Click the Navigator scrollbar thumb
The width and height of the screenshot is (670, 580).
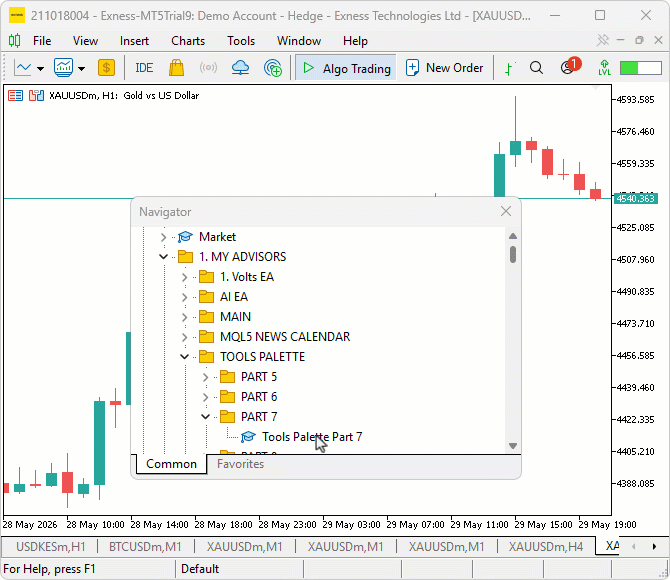point(513,255)
